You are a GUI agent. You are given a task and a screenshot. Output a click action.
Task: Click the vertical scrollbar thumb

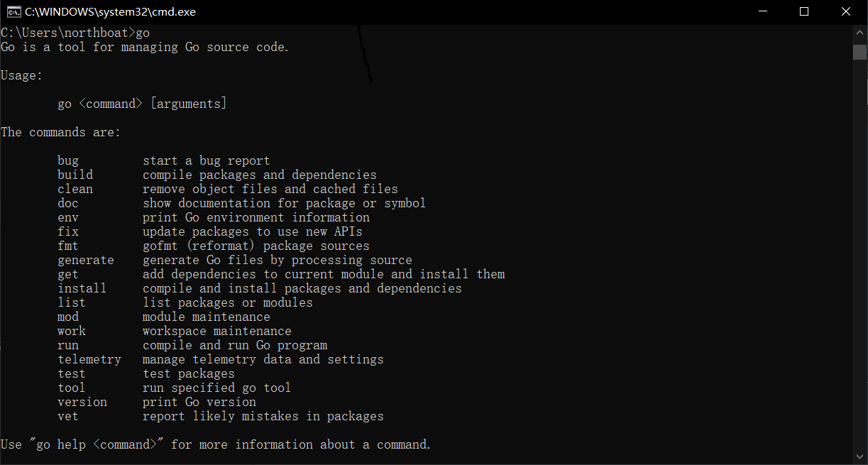tap(859, 52)
